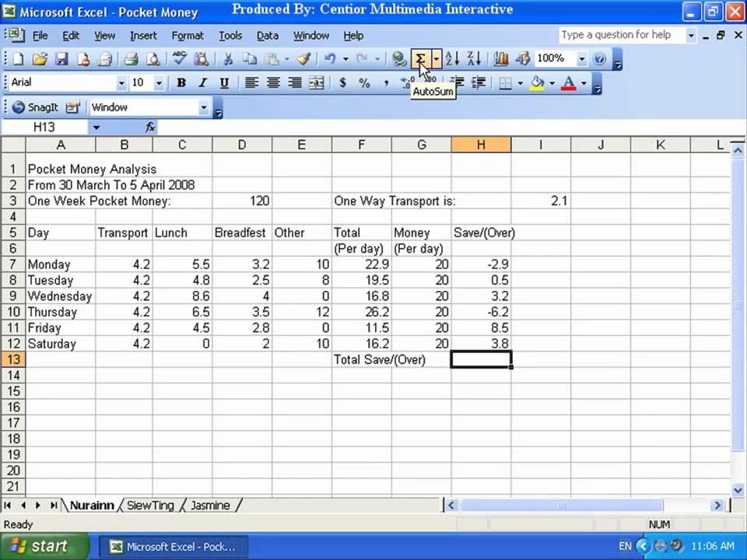Save the workbook with the floppy disk icon
This screenshot has height=560, width=747.
(62, 59)
